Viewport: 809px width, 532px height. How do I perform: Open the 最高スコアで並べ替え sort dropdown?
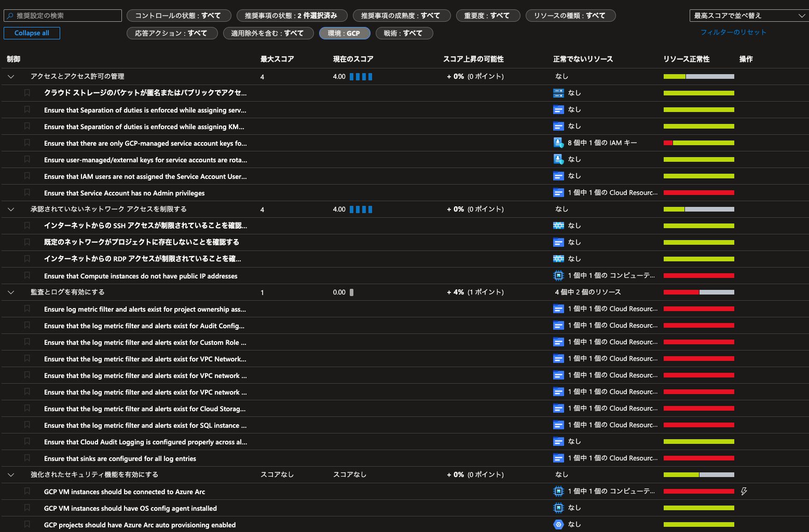[x=747, y=15]
